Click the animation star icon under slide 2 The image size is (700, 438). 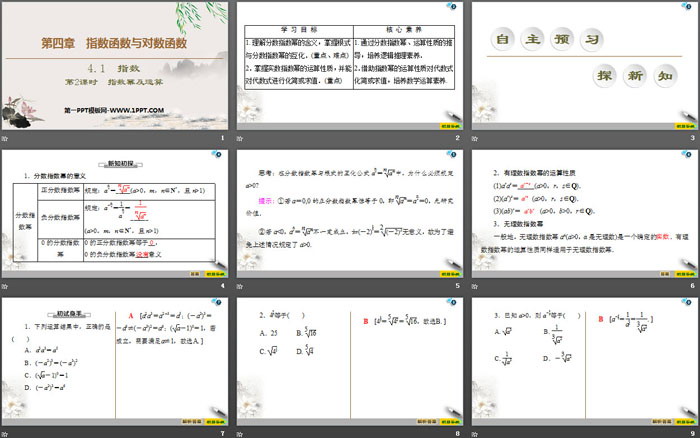click(239, 139)
